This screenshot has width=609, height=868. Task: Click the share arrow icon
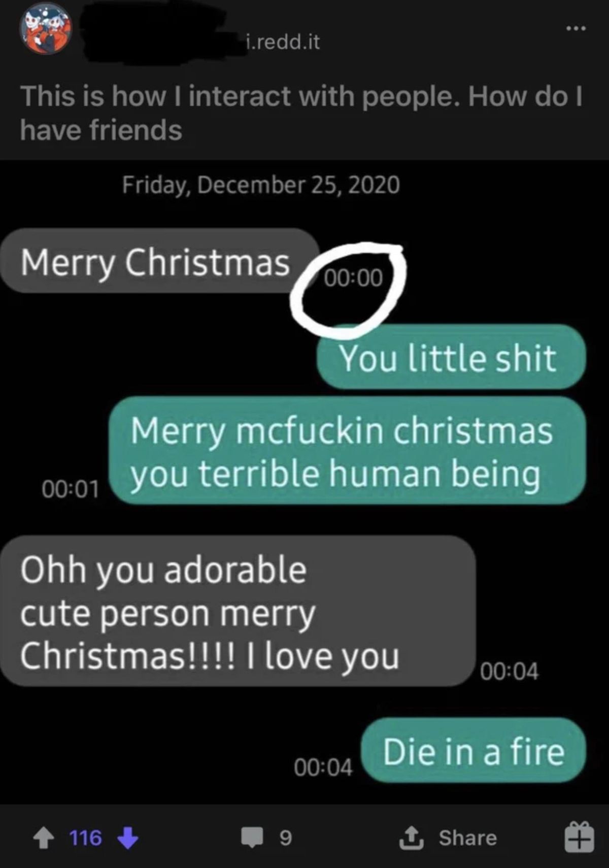coord(412,838)
